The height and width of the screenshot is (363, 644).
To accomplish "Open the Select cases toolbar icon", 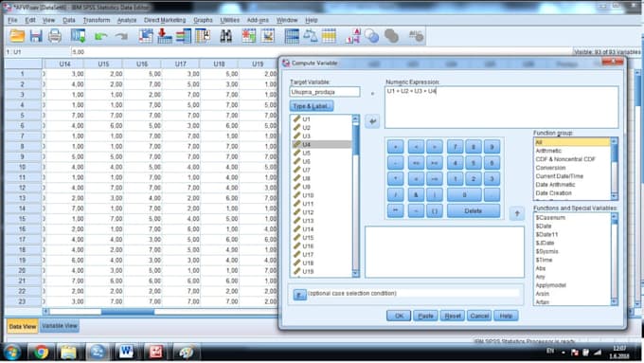I will tap(329, 36).
